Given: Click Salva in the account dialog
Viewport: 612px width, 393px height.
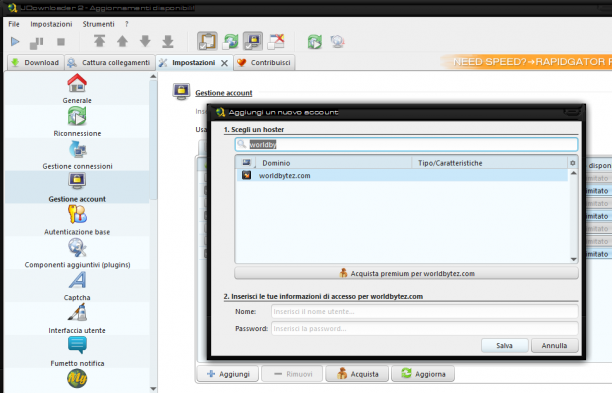Looking at the screenshot, I should (504, 345).
